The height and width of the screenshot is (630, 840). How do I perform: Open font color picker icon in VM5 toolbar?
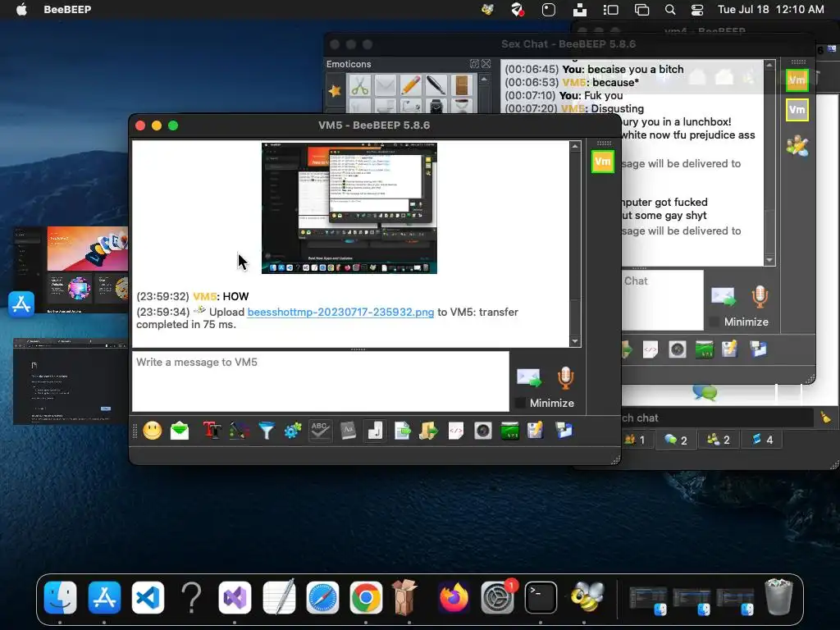point(239,431)
